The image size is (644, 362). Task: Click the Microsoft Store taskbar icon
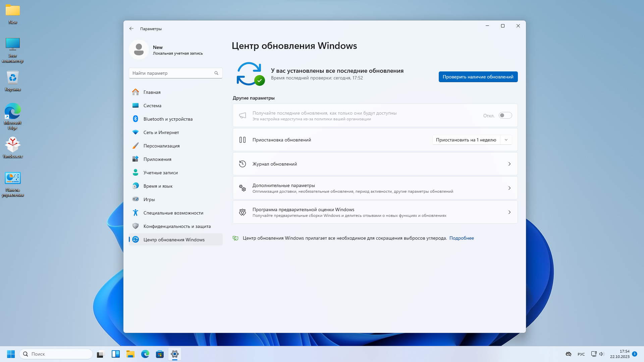[x=160, y=354]
